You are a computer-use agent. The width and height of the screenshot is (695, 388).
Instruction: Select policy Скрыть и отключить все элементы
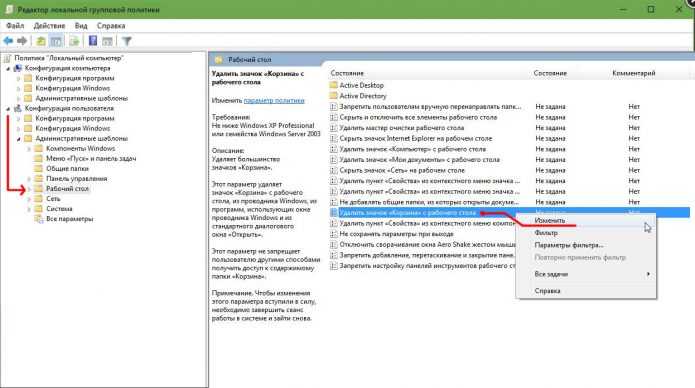pos(418,117)
